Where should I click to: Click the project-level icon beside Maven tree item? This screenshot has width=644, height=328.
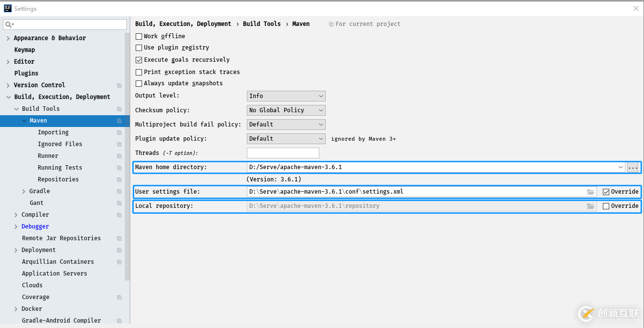pyautogui.click(x=119, y=121)
